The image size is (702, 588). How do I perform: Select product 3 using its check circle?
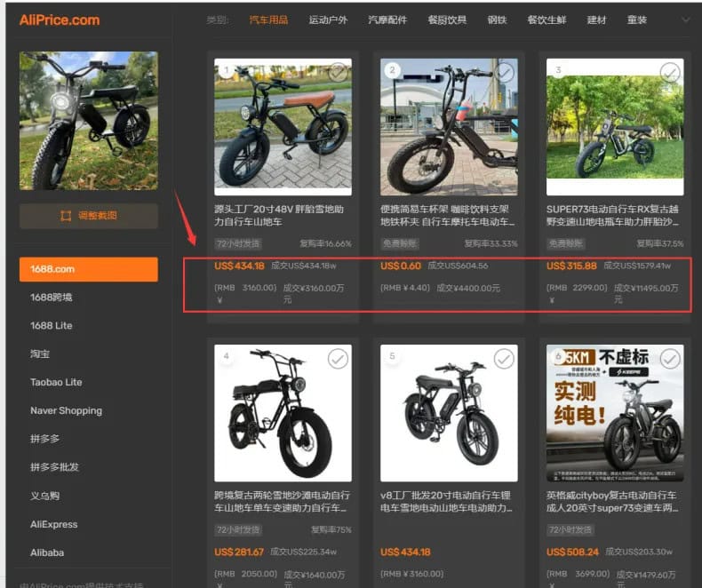click(669, 72)
